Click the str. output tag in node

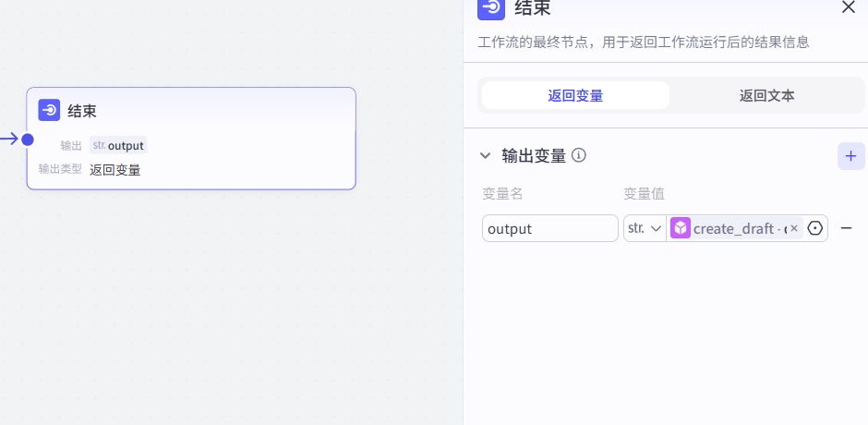point(118,145)
